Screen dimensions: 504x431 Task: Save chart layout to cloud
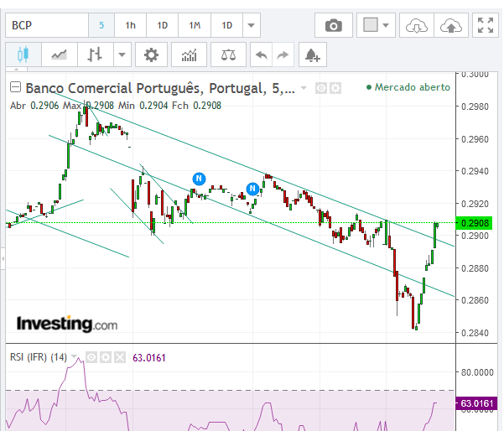click(451, 25)
